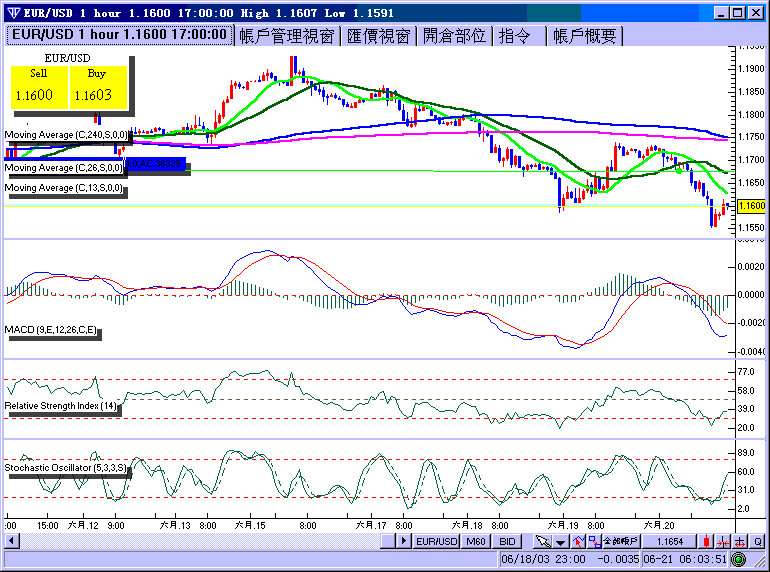Image resolution: width=770 pixels, height=572 pixels.
Task: Move chart left with scroll arrow
Action: (12, 541)
